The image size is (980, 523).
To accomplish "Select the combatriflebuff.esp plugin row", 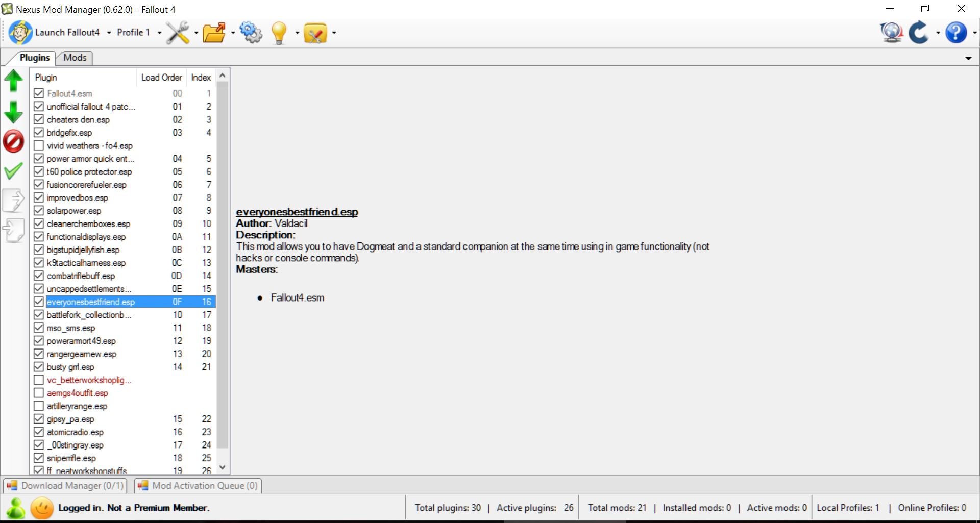I will 124,276.
